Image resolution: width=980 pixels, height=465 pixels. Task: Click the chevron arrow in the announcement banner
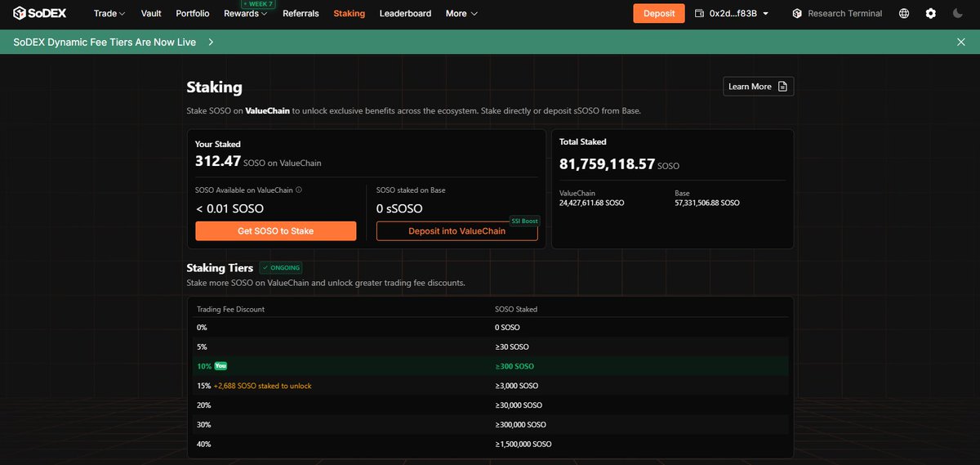212,42
